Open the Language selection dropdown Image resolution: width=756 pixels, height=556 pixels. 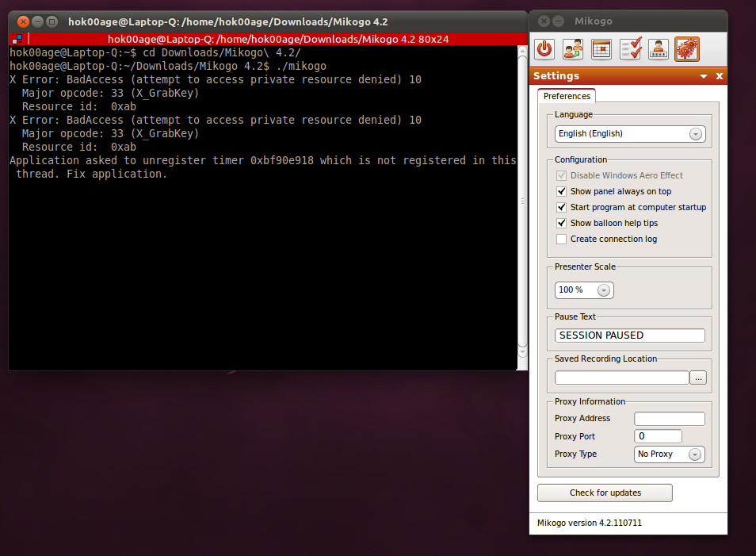696,133
